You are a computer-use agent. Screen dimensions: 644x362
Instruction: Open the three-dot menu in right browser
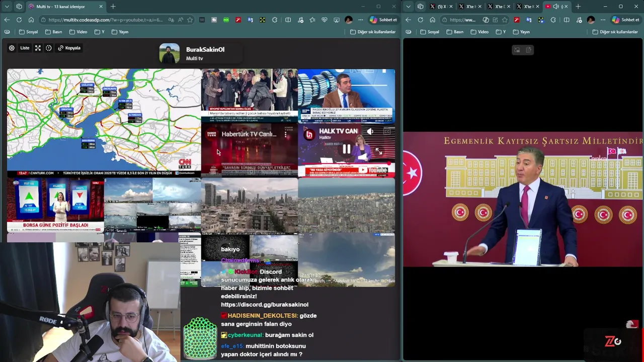(603, 20)
